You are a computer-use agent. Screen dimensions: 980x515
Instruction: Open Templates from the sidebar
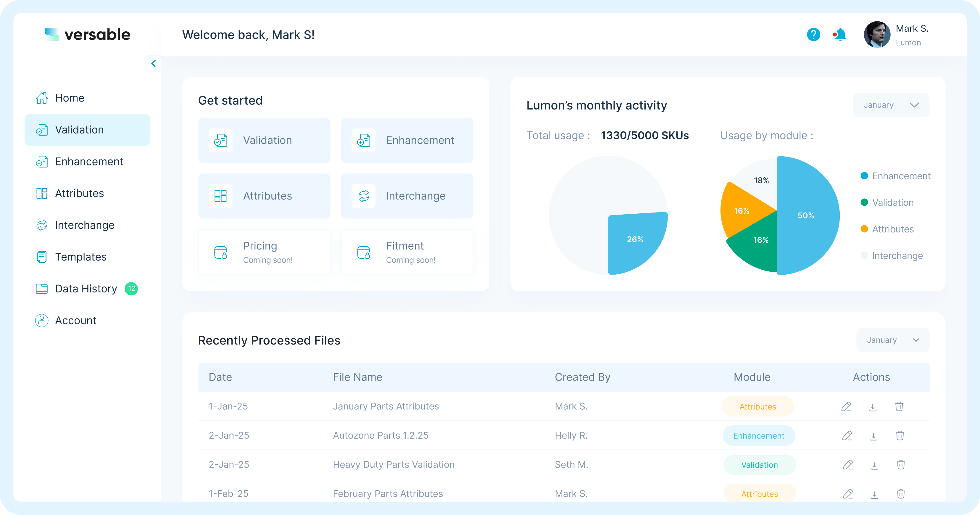[x=80, y=257]
